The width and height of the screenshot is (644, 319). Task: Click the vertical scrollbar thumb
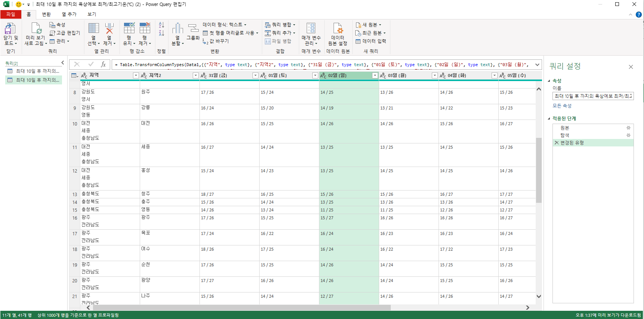tap(539, 170)
